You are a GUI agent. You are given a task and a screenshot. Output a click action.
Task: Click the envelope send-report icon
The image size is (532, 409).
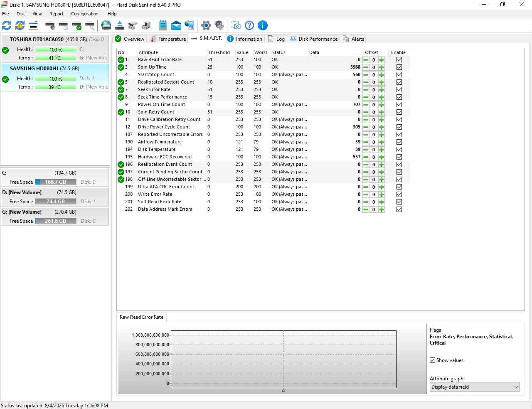176,25
